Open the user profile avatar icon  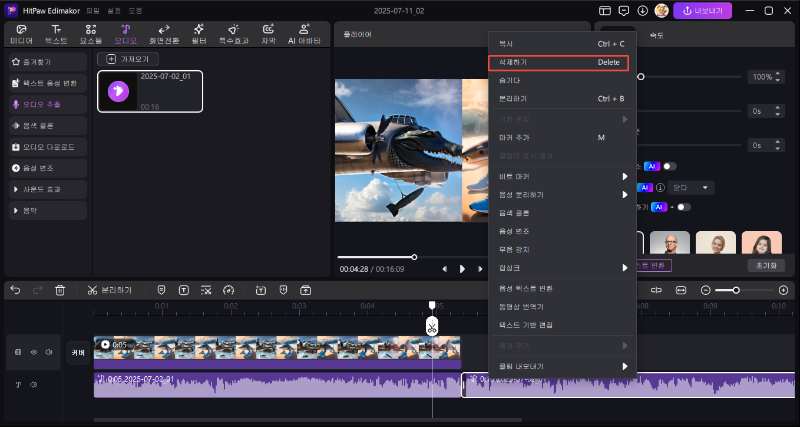pos(661,11)
